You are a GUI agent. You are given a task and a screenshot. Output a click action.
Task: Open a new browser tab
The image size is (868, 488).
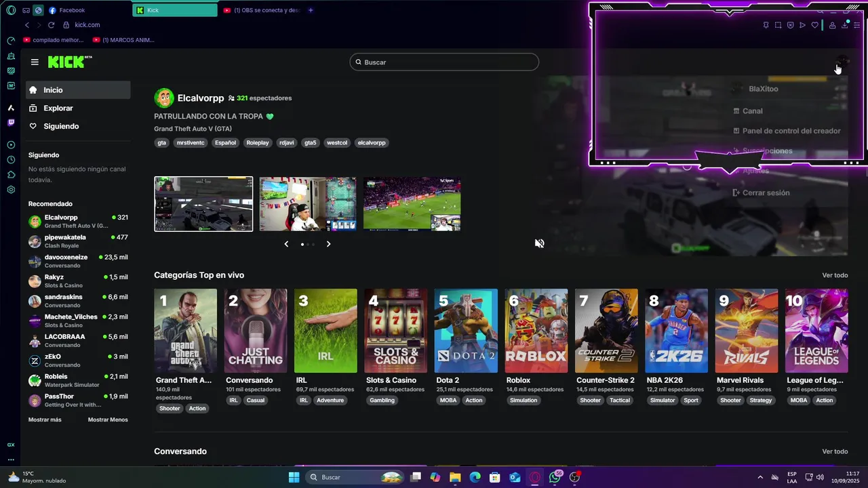tap(311, 10)
